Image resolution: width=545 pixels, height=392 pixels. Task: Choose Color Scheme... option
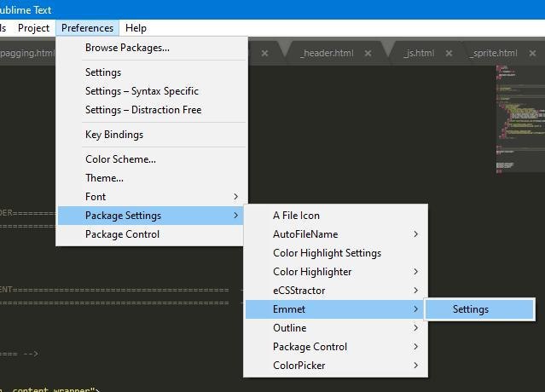[x=152, y=159]
